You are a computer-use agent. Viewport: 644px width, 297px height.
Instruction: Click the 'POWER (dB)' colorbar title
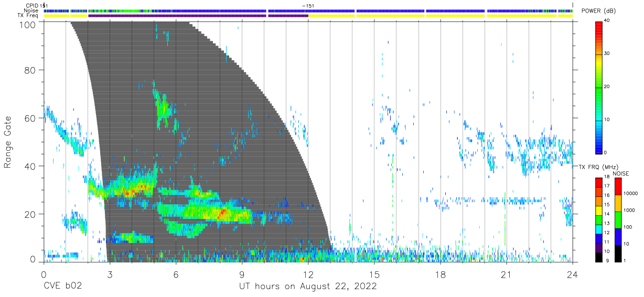[x=599, y=11]
